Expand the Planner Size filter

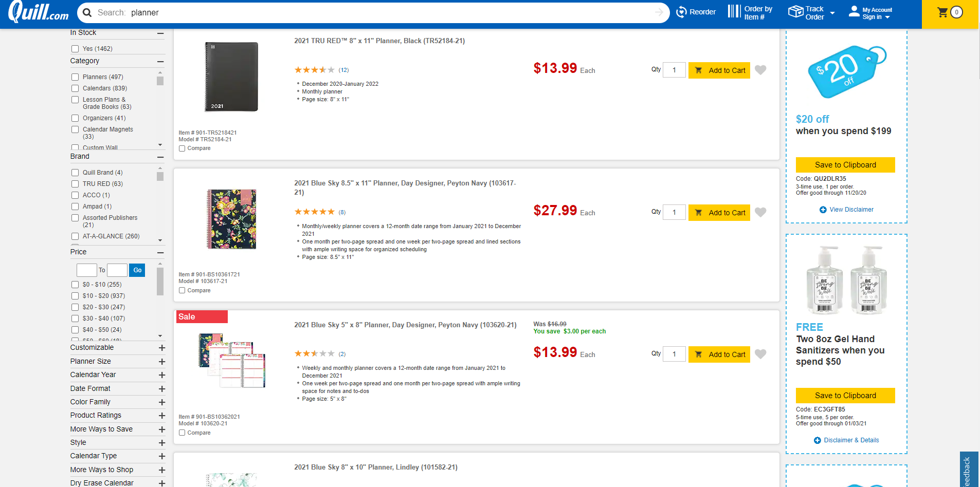161,362
